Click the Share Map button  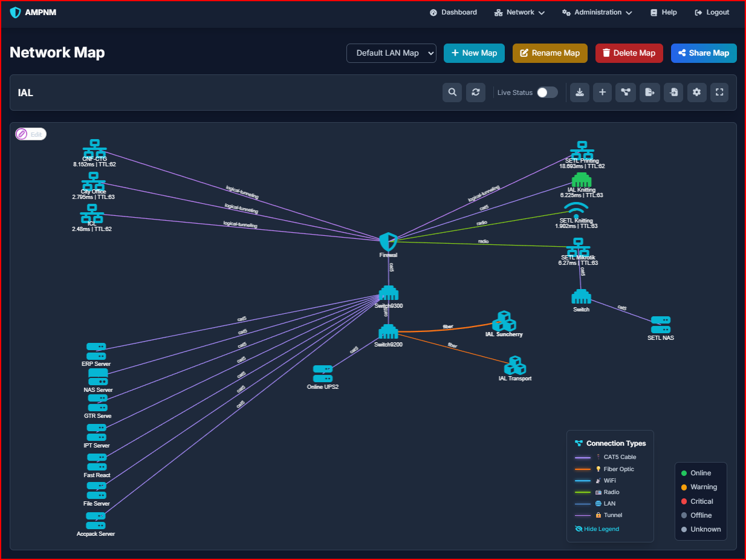coord(704,53)
